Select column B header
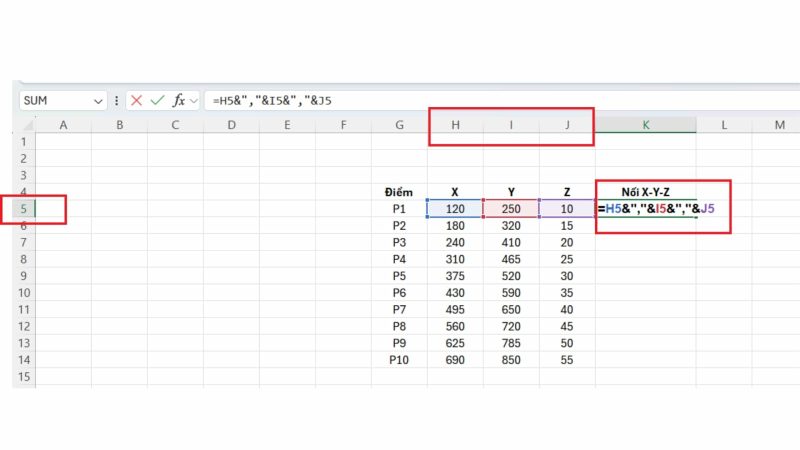This screenshot has height=450, width=800. pyautogui.click(x=119, y=125)
